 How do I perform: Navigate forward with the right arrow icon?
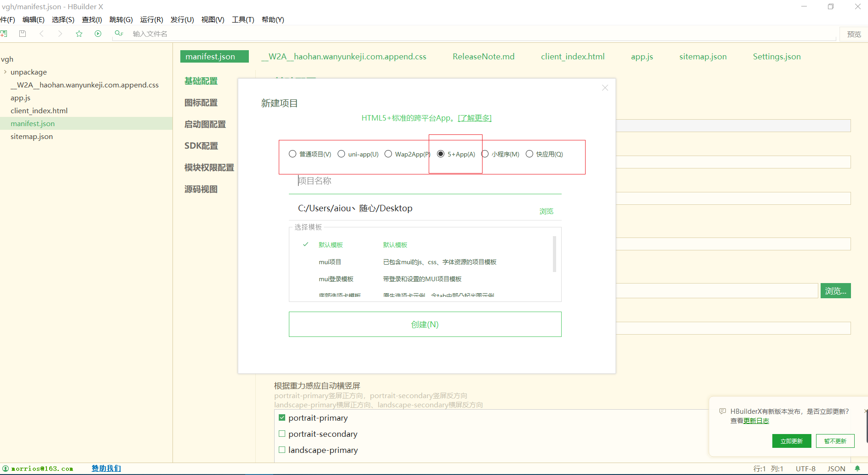60,33
